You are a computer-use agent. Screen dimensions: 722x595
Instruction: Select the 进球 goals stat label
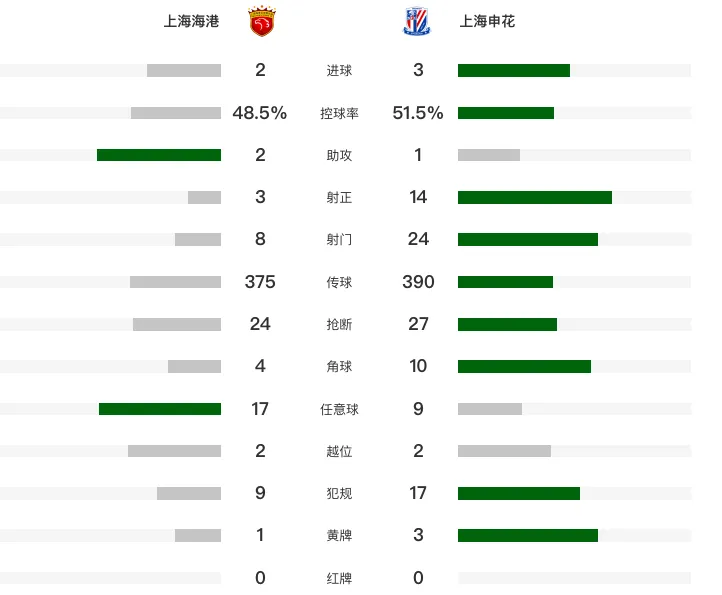click(339, 70)
